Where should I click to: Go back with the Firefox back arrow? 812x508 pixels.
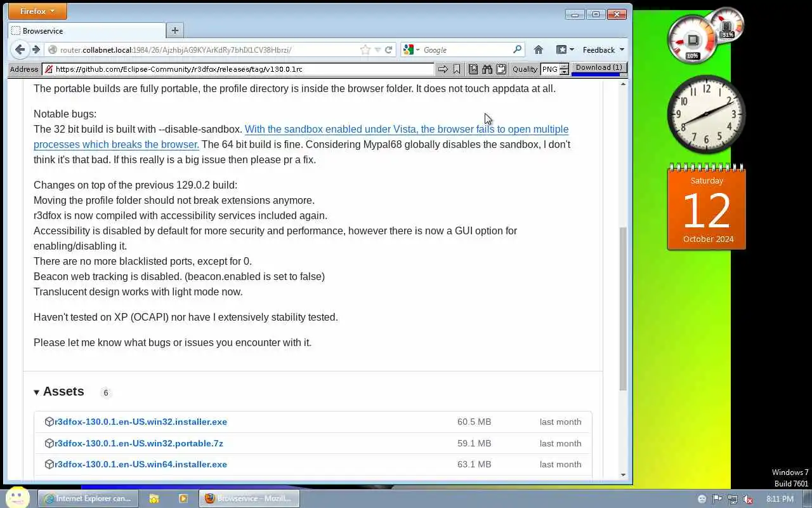(20, 50)
